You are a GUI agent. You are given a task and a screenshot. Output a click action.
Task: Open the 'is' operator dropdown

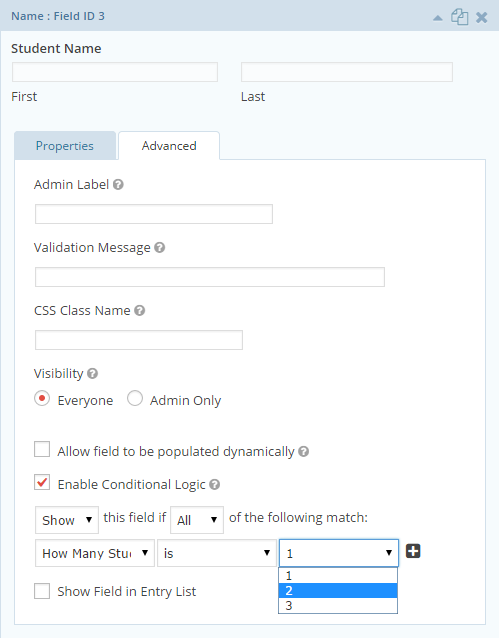coord(217,553)
